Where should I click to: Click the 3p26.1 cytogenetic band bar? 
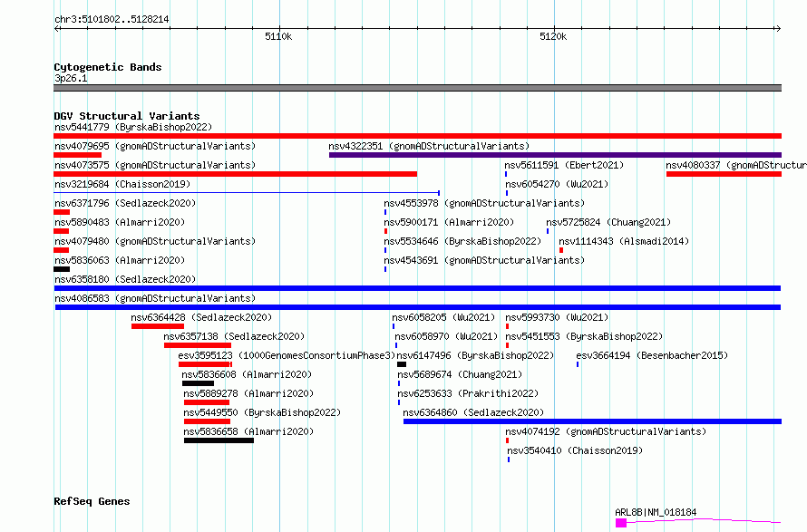pos(417,88)
